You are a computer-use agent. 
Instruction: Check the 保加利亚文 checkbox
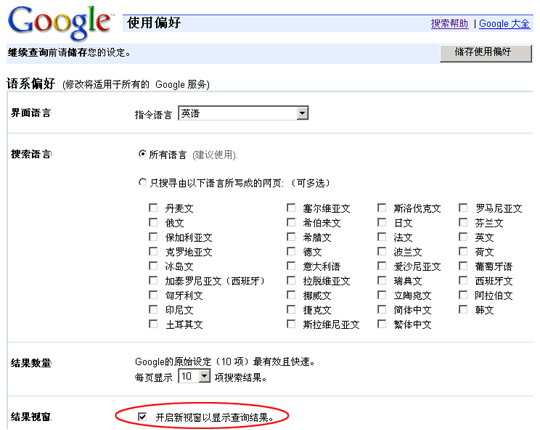(153, 237)
